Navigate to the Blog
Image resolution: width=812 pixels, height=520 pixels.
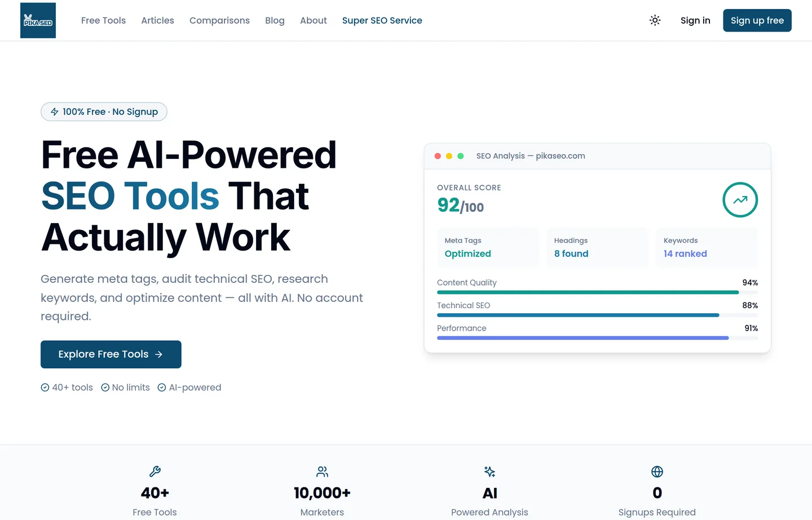tap(275, 20)
